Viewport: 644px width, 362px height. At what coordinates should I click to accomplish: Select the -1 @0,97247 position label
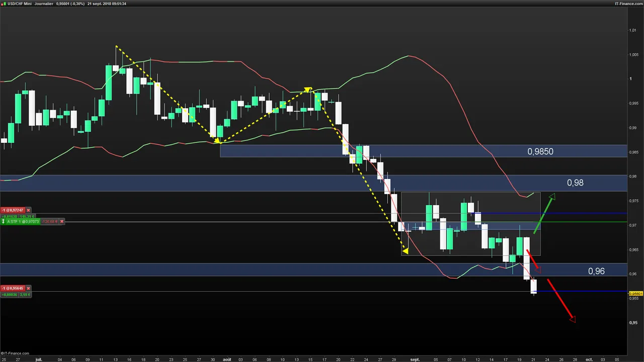pos(13,210)
